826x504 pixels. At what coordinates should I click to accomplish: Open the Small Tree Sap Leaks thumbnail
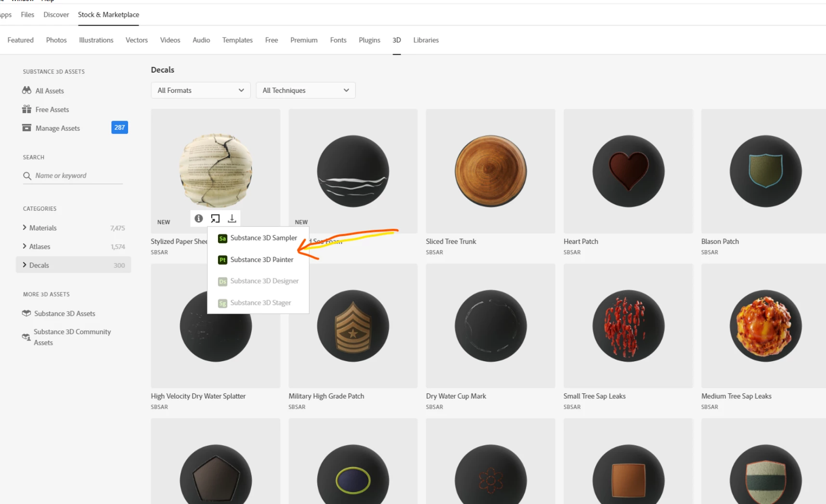click(628, 326)
